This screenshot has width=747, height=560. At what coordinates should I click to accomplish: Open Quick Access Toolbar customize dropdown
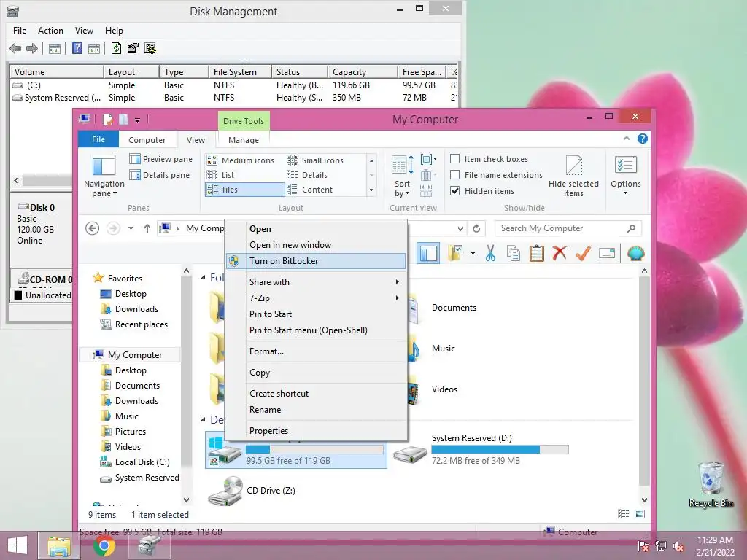point(137,120)
